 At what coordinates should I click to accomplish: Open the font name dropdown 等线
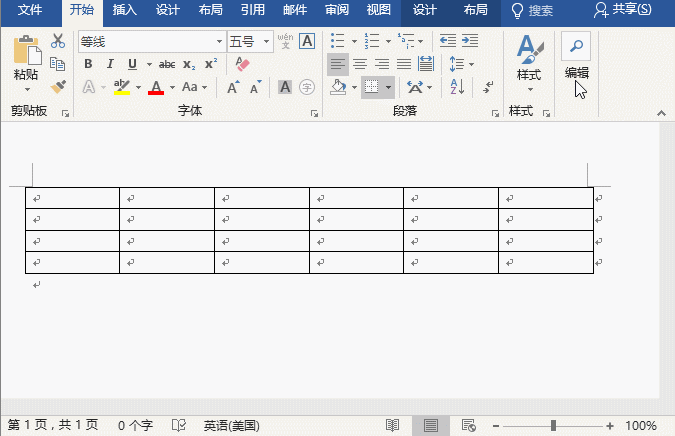pos(220,42)
